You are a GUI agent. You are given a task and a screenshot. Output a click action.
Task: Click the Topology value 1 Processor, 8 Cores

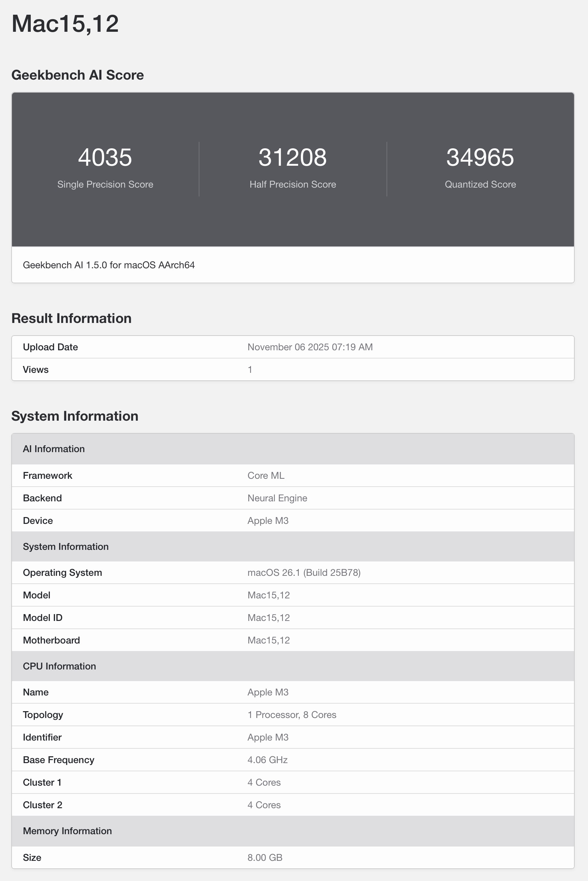point(292,715)
